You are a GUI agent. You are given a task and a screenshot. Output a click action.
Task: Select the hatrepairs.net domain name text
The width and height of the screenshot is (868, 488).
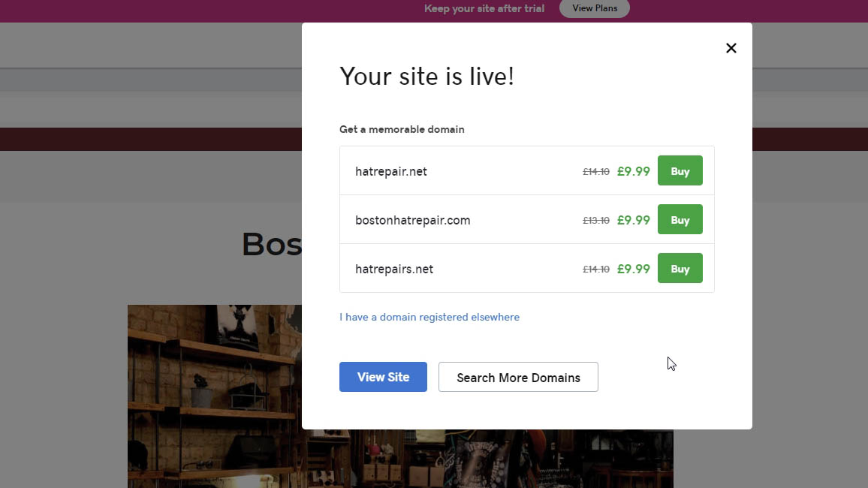[x=394, y=268]
